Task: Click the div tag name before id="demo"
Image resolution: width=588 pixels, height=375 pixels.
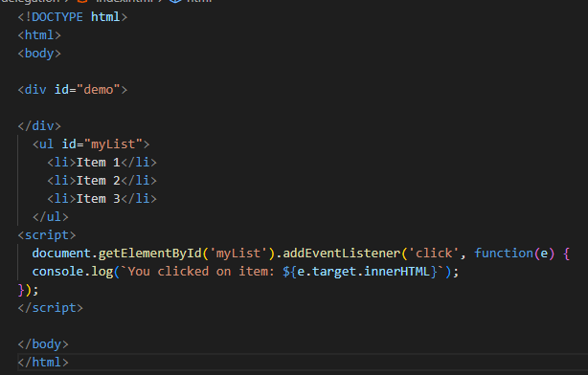Action: [x=35, y=90]
